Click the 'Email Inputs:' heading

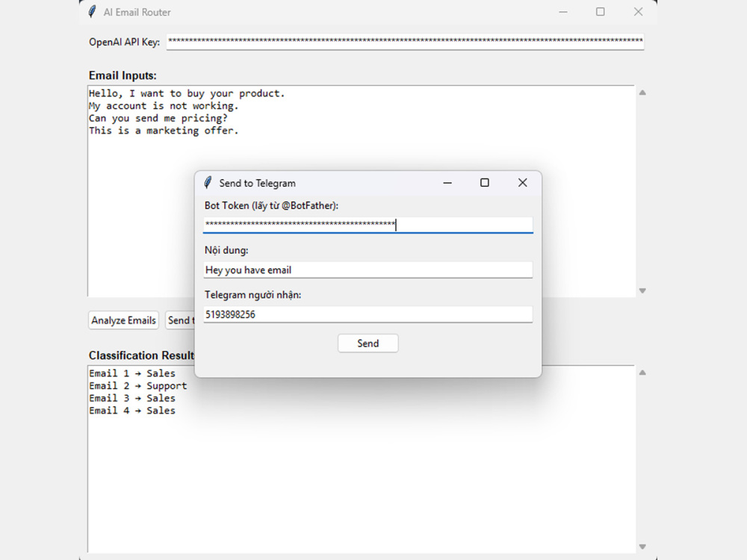point(123,75)
